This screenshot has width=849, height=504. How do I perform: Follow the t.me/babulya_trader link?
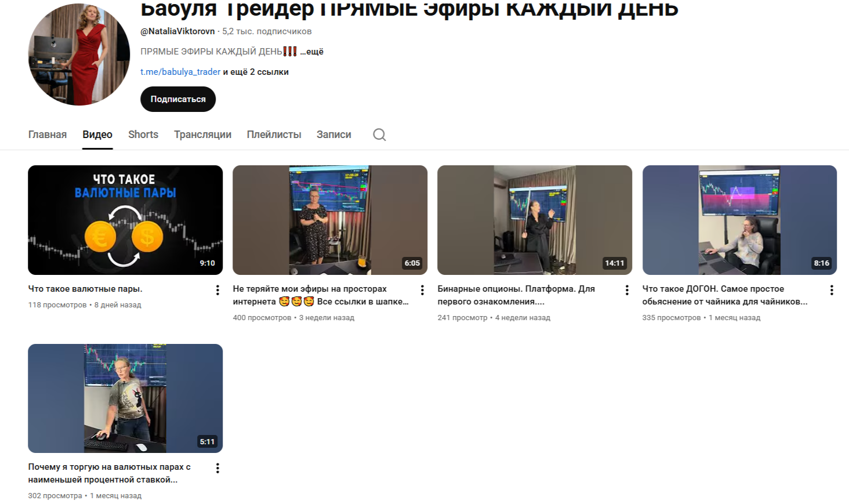[180, 72]
